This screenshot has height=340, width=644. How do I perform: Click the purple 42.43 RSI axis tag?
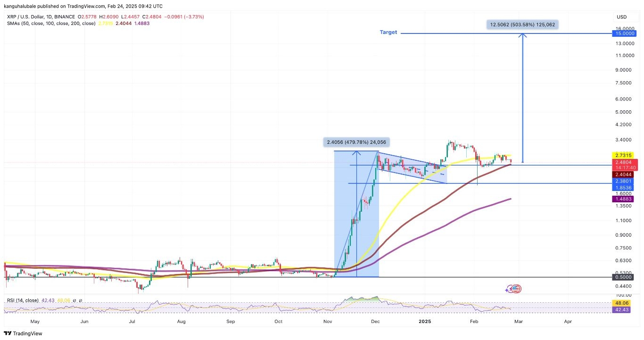621,311
